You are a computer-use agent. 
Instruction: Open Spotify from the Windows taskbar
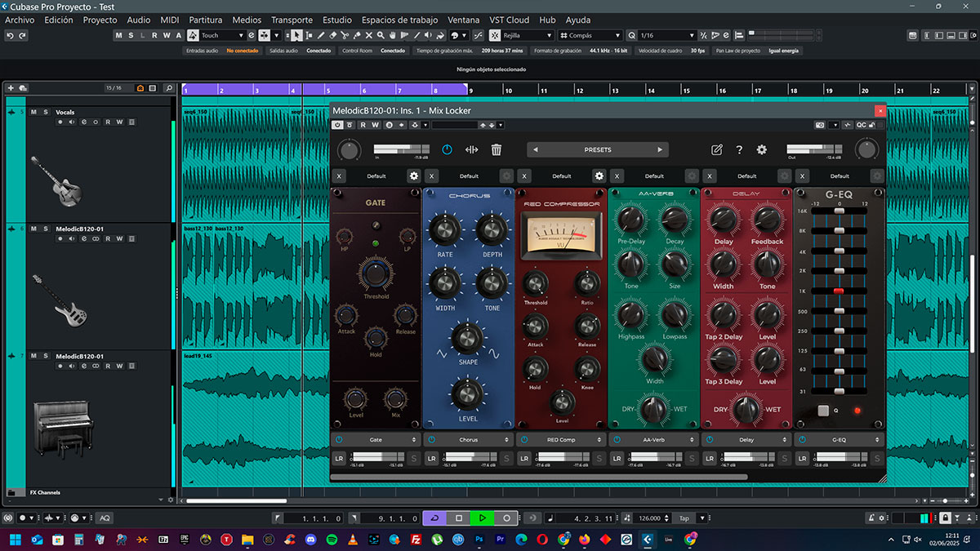coord(331,540)
